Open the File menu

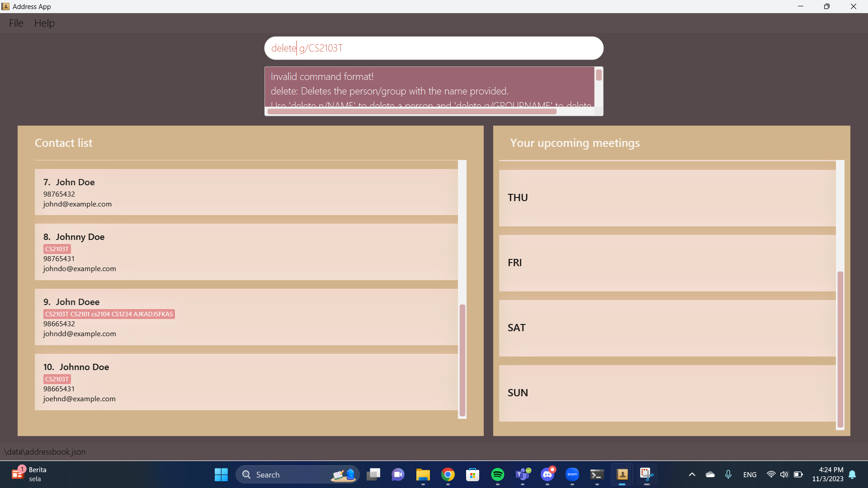16,23
